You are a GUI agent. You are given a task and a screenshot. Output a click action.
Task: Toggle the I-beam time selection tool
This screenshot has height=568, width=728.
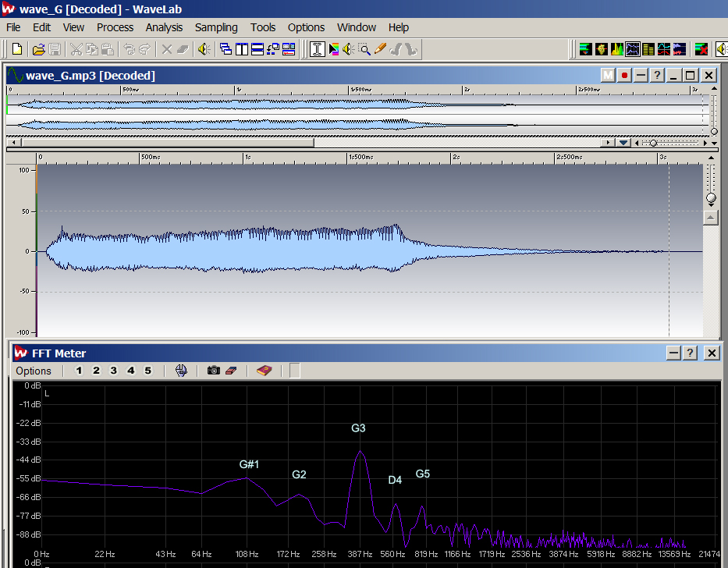click(x=318, y=49)
